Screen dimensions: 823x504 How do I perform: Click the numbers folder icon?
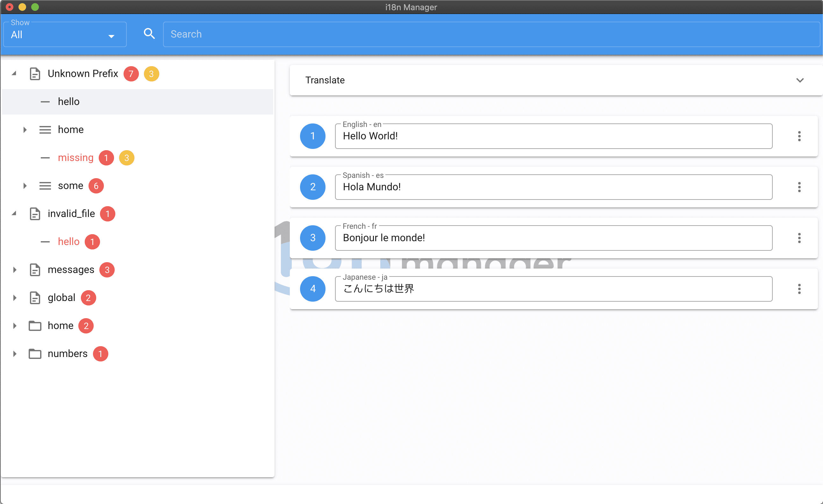point(35,353)
